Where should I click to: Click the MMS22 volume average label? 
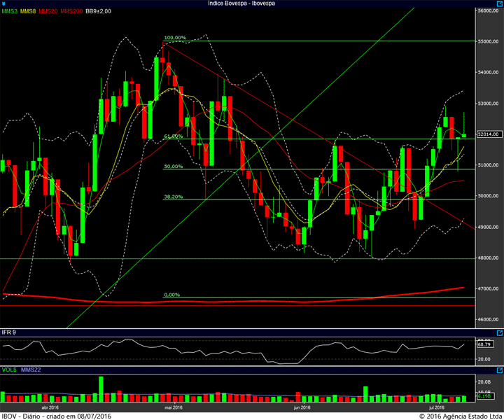pos(31,370)
